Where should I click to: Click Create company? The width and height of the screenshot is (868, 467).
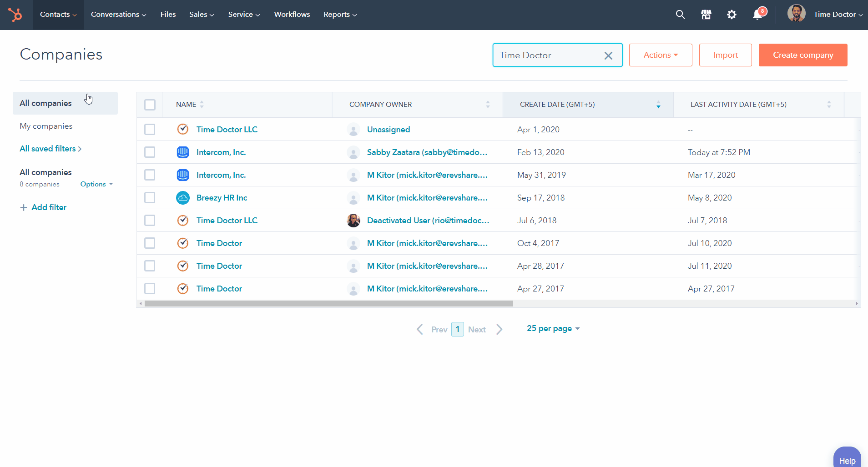point(803,55)
